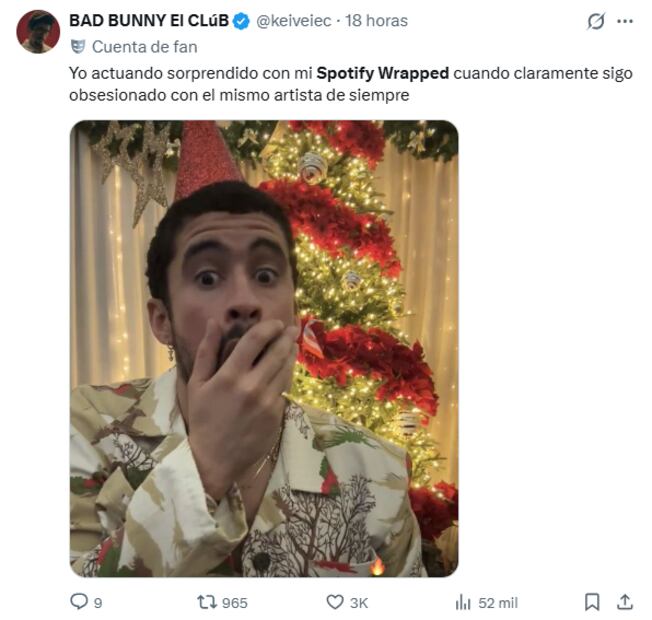Click the reply speech bubble icon
Viewport: 652px width, 620px height.
[78, 602]
